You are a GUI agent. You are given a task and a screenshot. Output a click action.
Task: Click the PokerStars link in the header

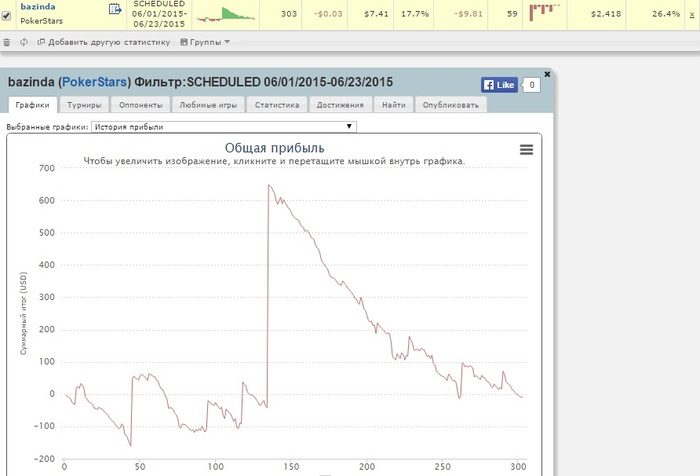94,82
